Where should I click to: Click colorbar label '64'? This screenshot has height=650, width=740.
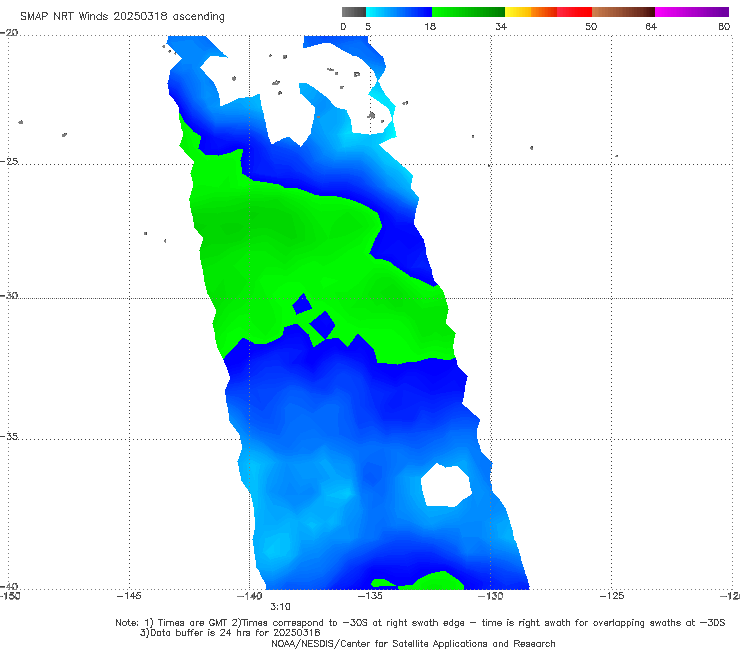[x=651, y=27]
